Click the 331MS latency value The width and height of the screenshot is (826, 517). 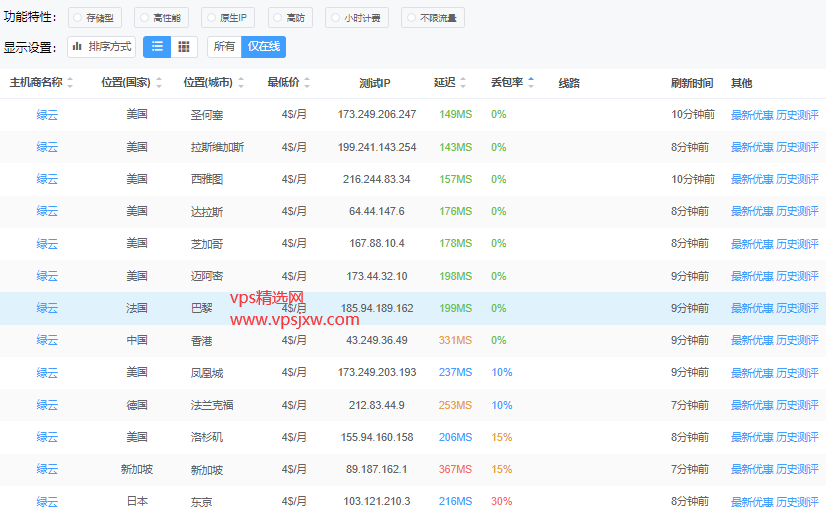pos(455,340)
